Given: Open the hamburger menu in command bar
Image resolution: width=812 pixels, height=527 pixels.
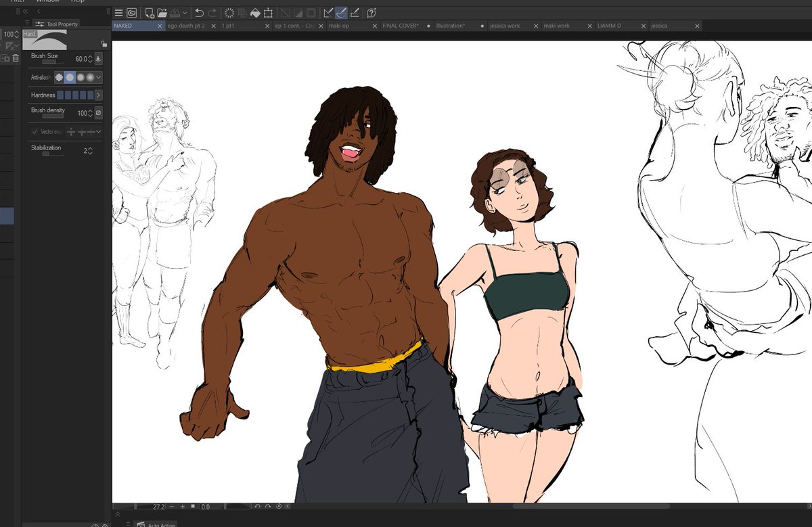Looking at the screenshot, I should coord(119,13).
